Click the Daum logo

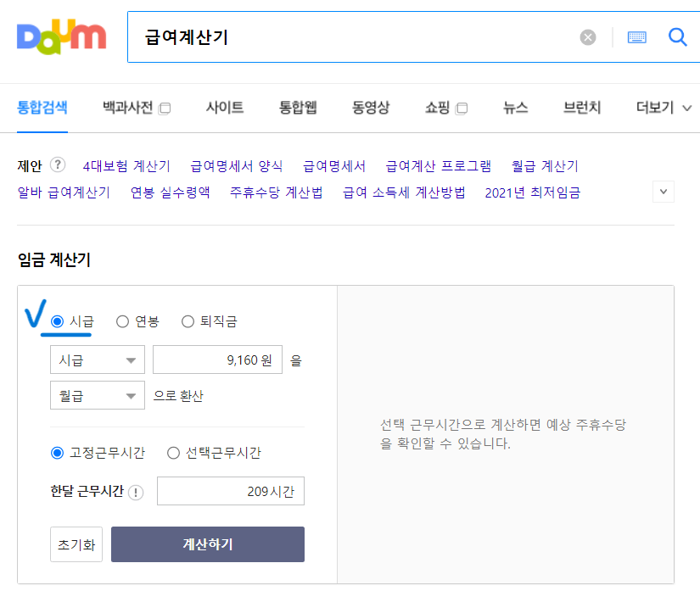pyautogui.click(x=61, y=37)
